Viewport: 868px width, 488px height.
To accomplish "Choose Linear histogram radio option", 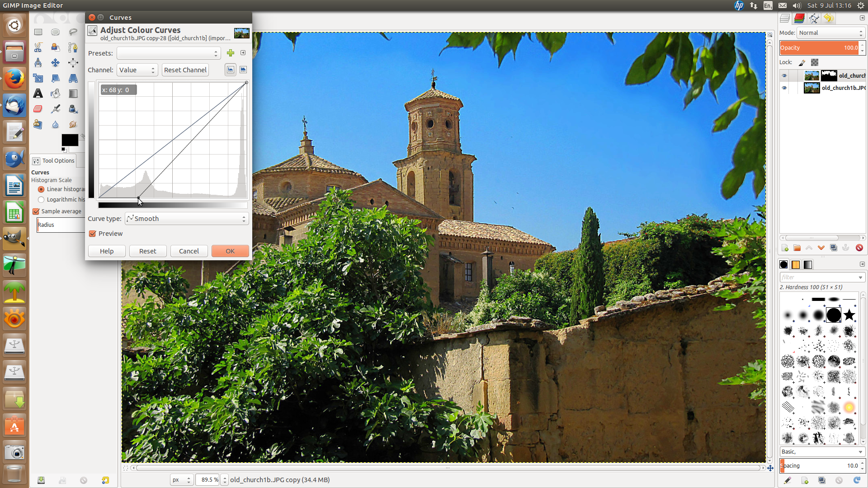I will point(41,189).
